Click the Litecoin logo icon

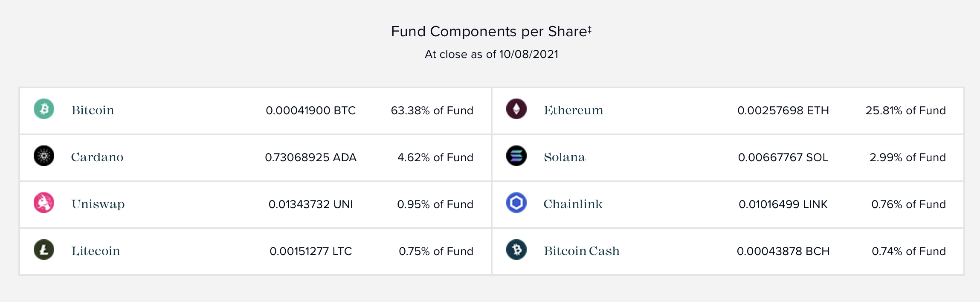44,250
